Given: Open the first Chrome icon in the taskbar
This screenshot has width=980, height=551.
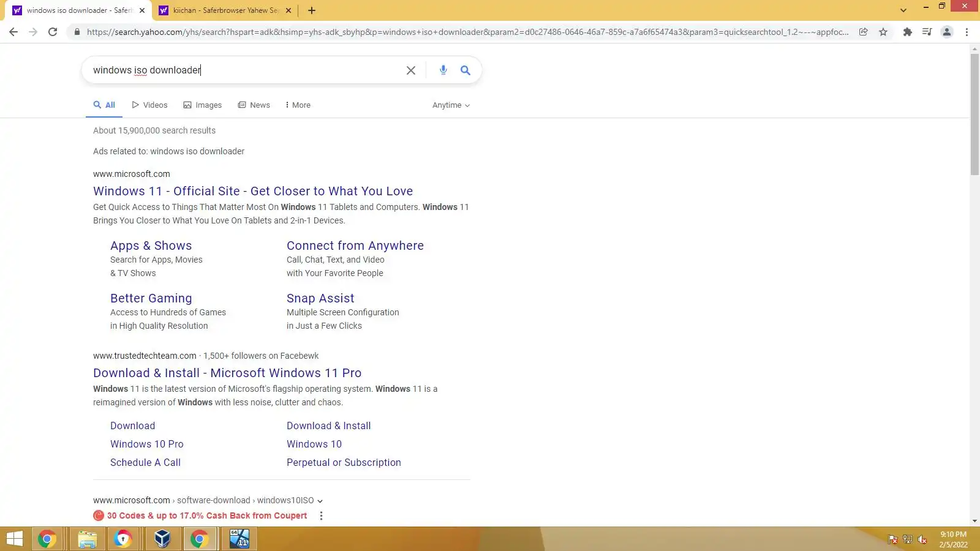Looking at the screenshot, I should (x=47, y=539).
